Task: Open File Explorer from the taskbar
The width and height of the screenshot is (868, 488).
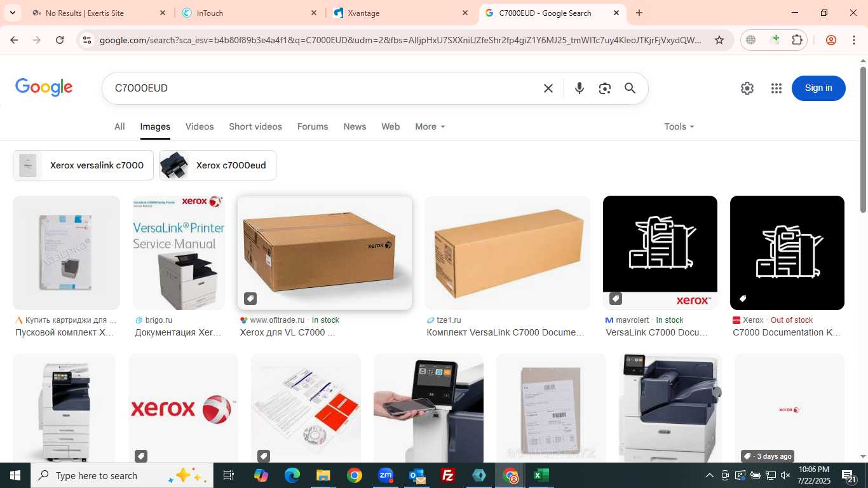Action: pyautogui.click(x=323, y=475)
